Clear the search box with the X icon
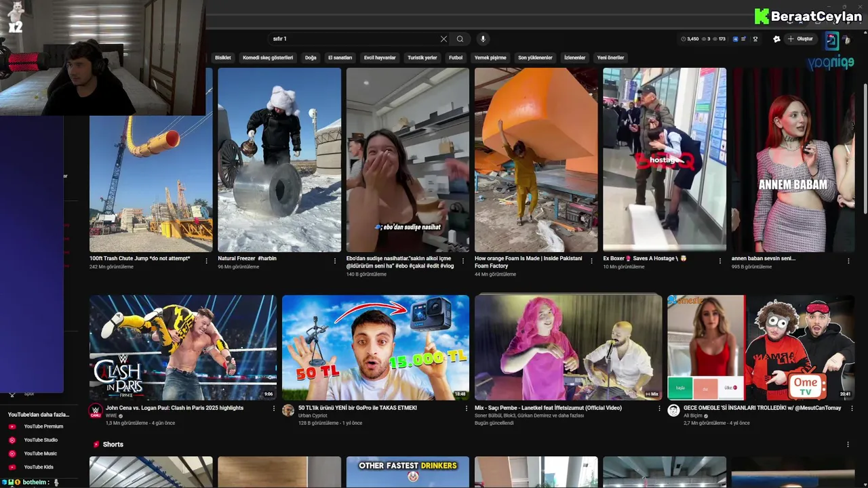The width and height of the screenshot is (868, 488). coord(443,39)
